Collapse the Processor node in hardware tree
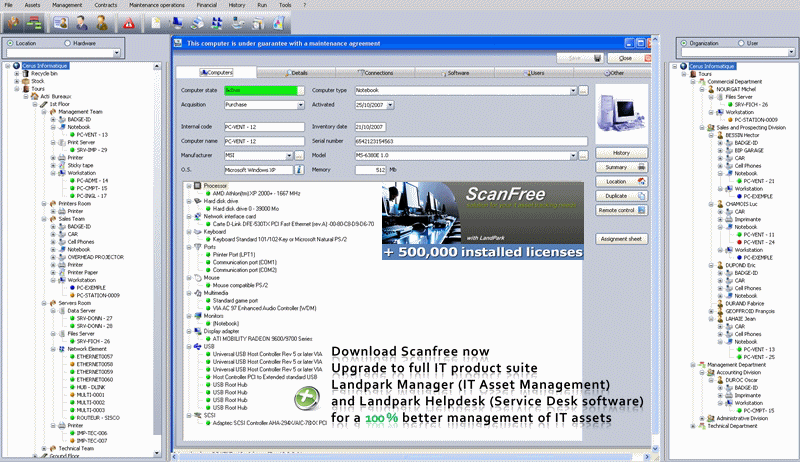Viewport: 800px width, 462px height. 189,186
